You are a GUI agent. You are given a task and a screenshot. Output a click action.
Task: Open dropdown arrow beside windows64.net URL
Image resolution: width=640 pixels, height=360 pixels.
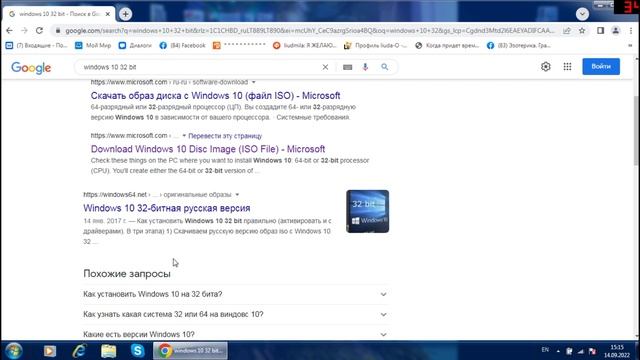237,195
